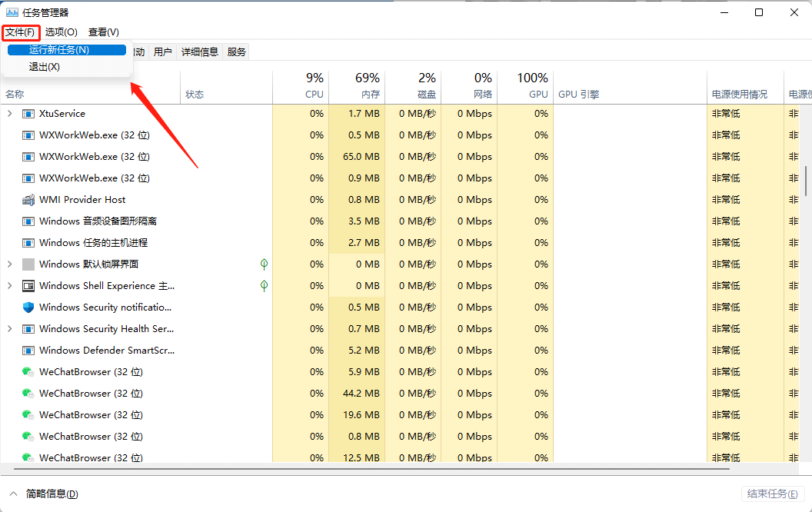Viewport: 812px width, 512px height.
Task: Click the Windows Security notification icon
Action: pyautogui.click(x=28, y=307)
